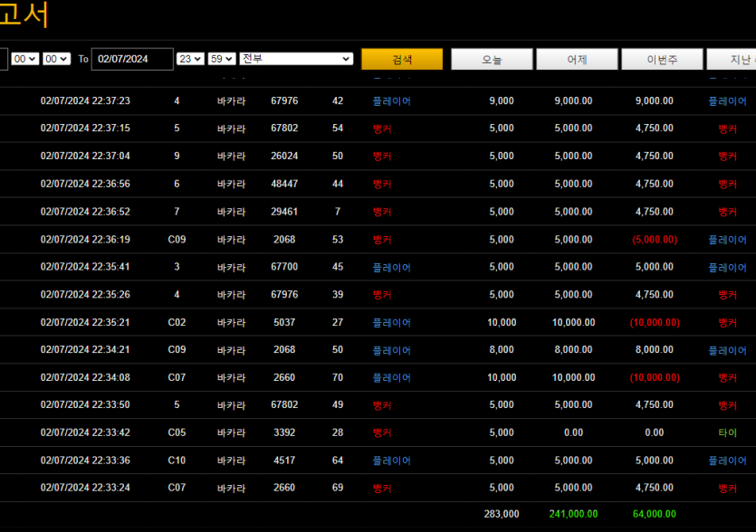Click round number 4517
756x532 pixels.
click(x=284, y=461)
